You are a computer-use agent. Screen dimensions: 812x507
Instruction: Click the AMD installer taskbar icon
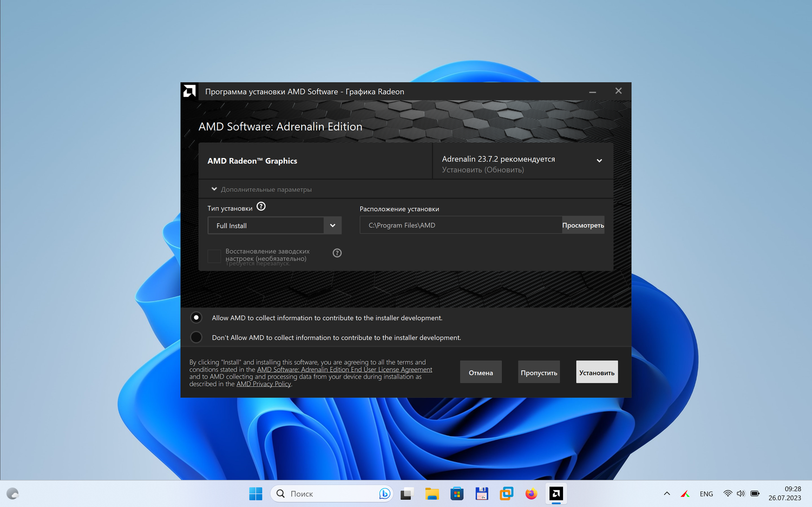point(556,493)
